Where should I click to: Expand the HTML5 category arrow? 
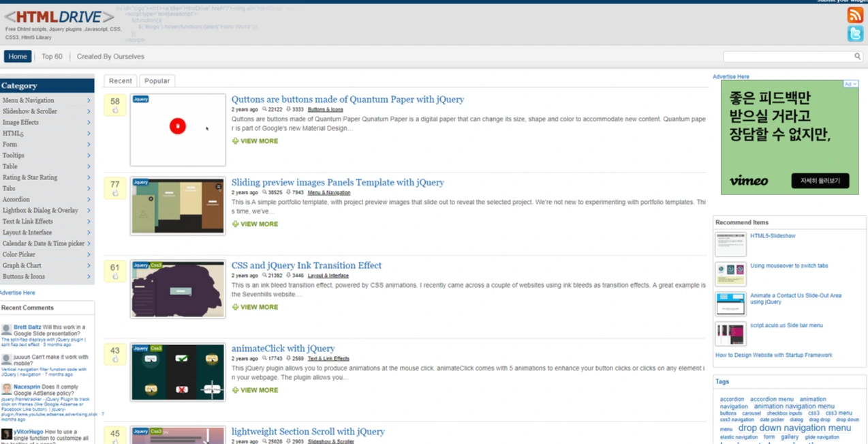(89, 133)
